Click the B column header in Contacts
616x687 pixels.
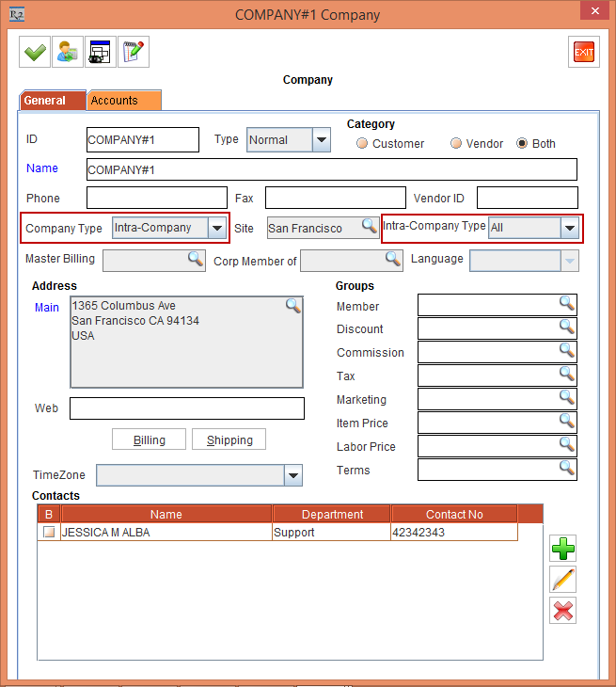coord(49,514)
